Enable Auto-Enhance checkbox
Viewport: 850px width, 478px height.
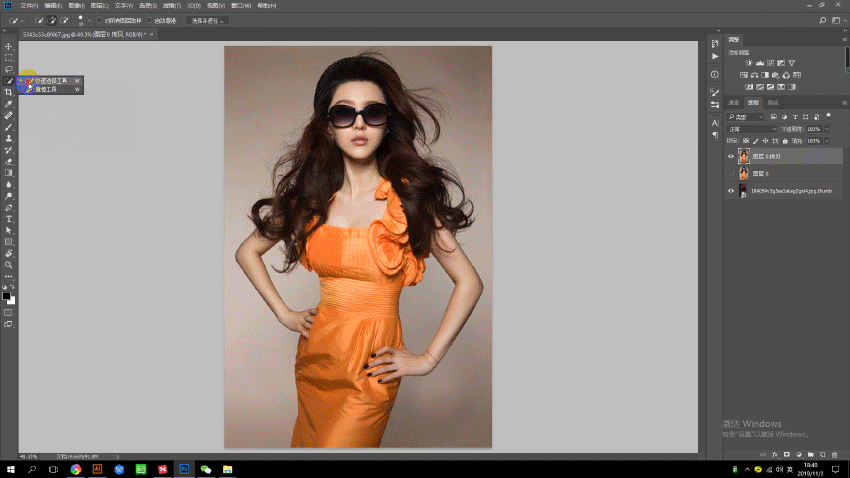[150, 21]
